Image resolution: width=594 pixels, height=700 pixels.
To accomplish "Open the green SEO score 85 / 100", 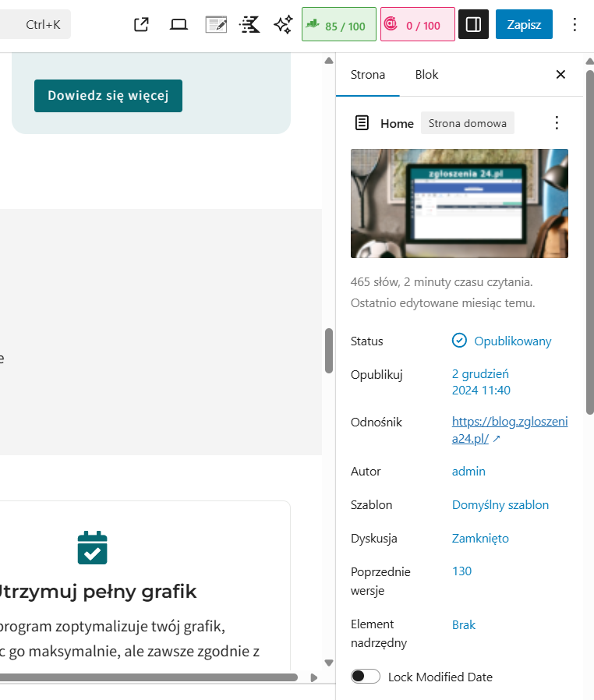I will 339,25.
